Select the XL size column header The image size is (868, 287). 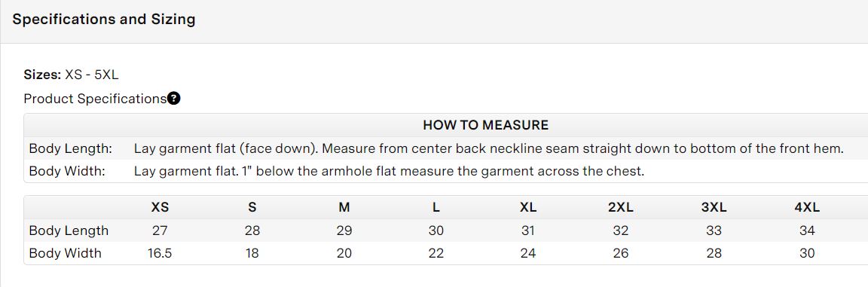pyautogui.click(x=528, y=208)
